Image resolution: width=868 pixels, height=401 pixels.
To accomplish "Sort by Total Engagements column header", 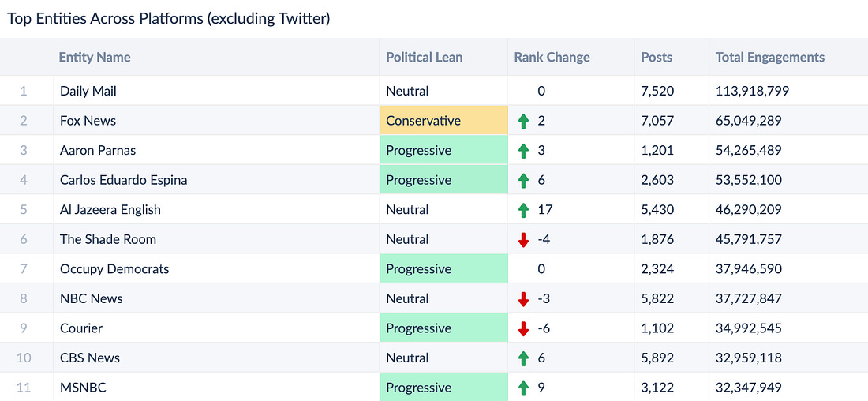I will coord(769,57).
